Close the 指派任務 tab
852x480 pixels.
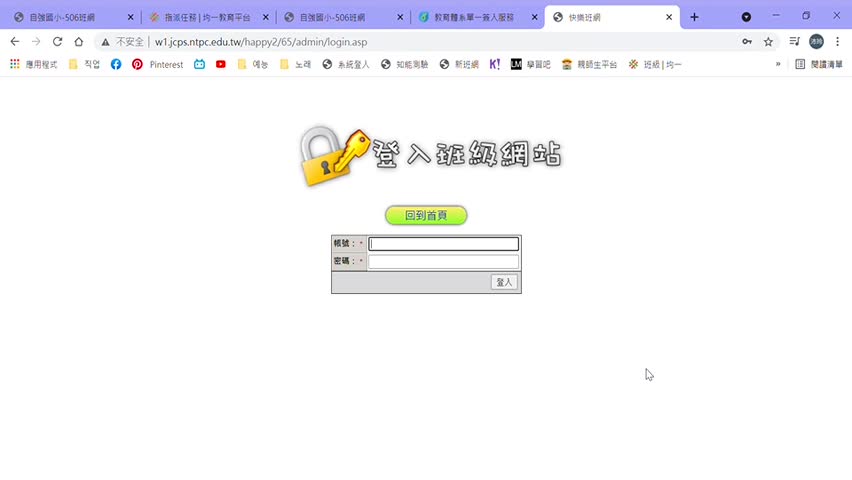point(265,17)
